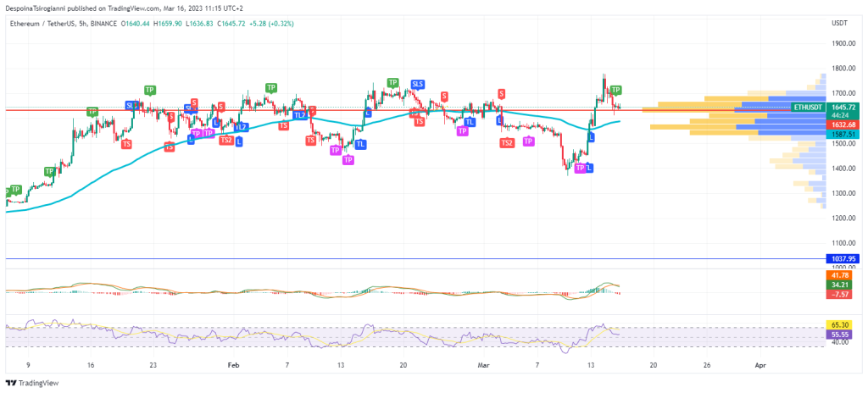
Task: Click the Feb label on the time axis
Action: tap(233, 365)
